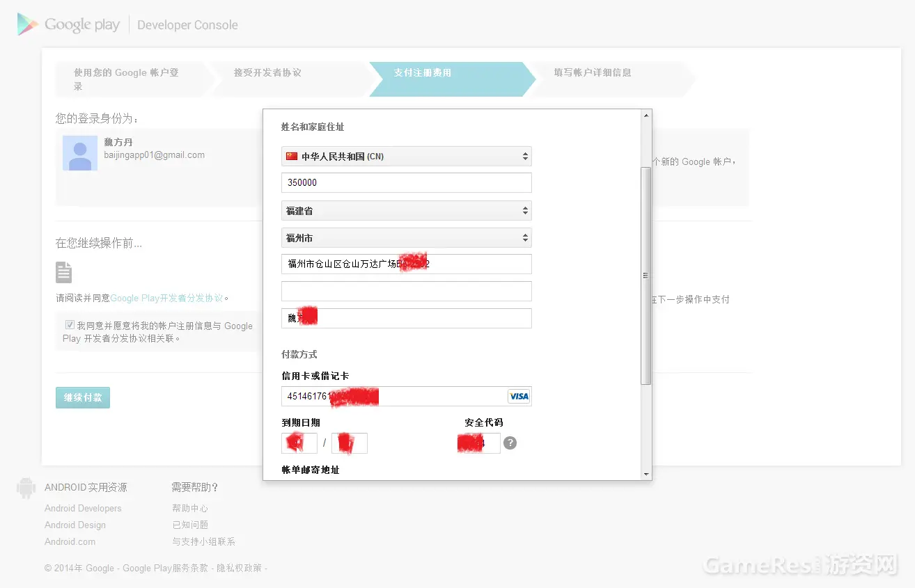The image size is (915, 588).
Task: Open the Android Developers footer link
Action: coord(83,509)
